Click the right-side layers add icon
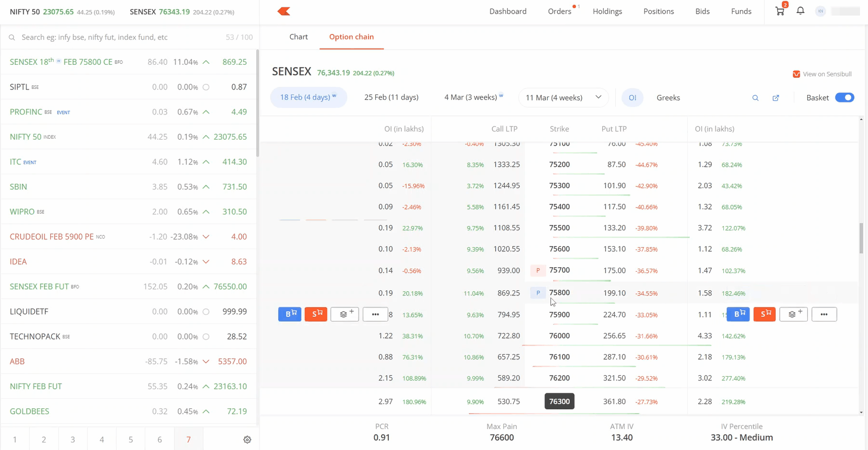This screenshot has width=868, height=450. tap(794, 314)
